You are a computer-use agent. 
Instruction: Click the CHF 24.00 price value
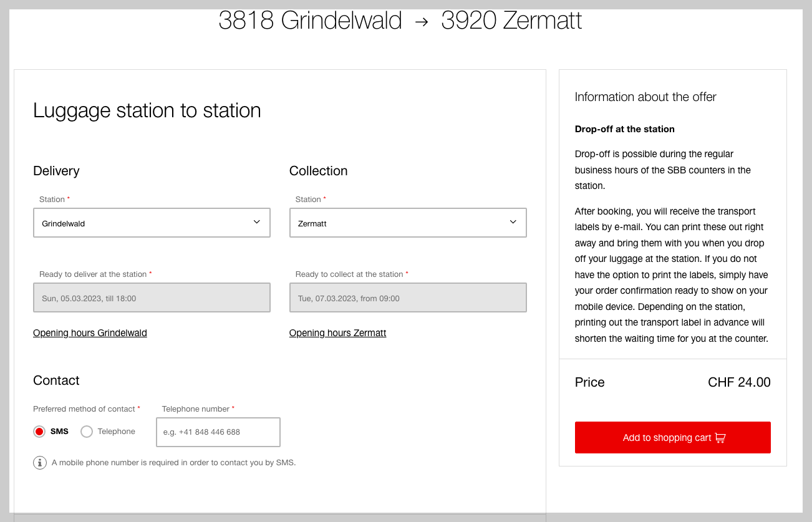tap(739, 382)
